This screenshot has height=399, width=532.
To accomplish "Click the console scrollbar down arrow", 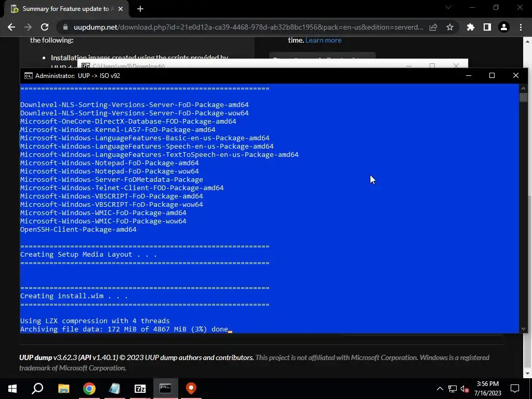I will click(523, 328).
